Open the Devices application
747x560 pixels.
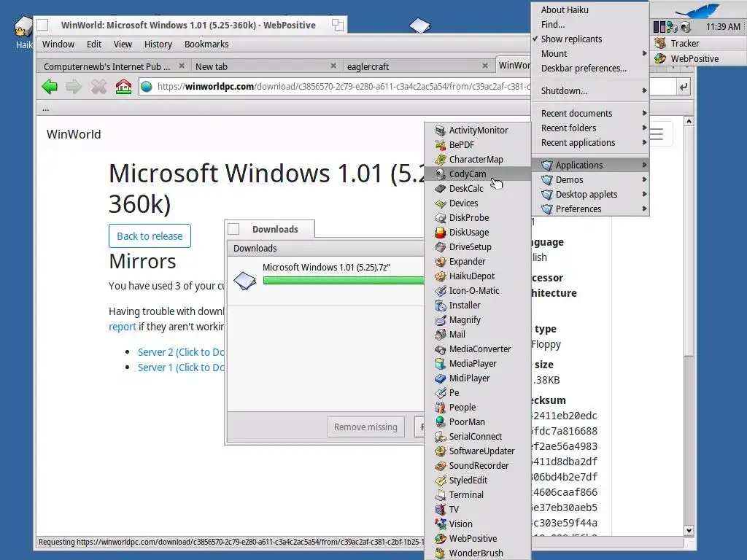pos(477,203)
